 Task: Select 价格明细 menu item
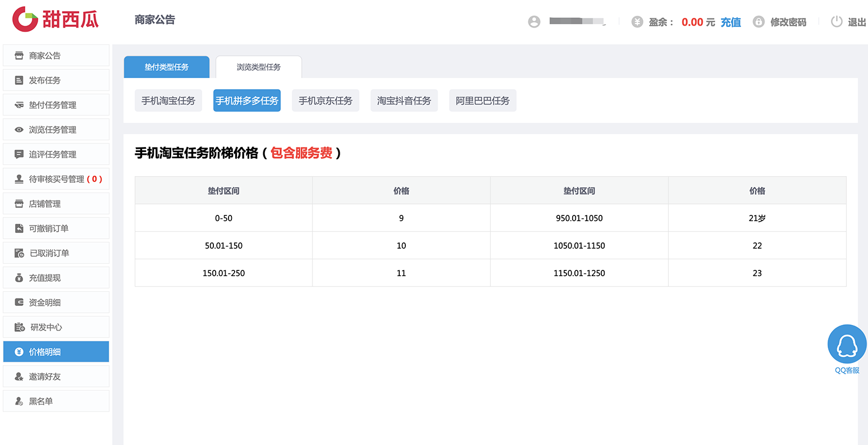pos(56,352)
